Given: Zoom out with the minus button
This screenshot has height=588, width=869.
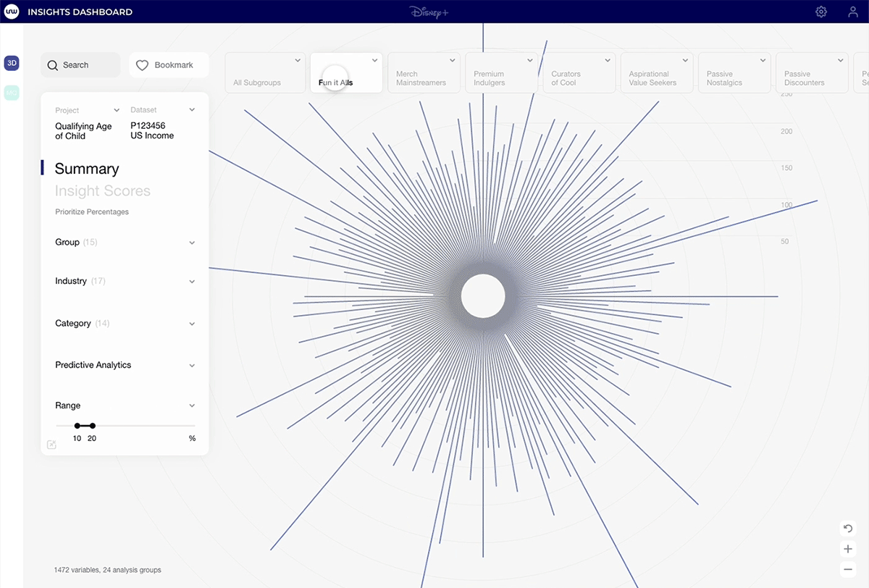Looking at the screenshot, I should (x=848, y=569).
